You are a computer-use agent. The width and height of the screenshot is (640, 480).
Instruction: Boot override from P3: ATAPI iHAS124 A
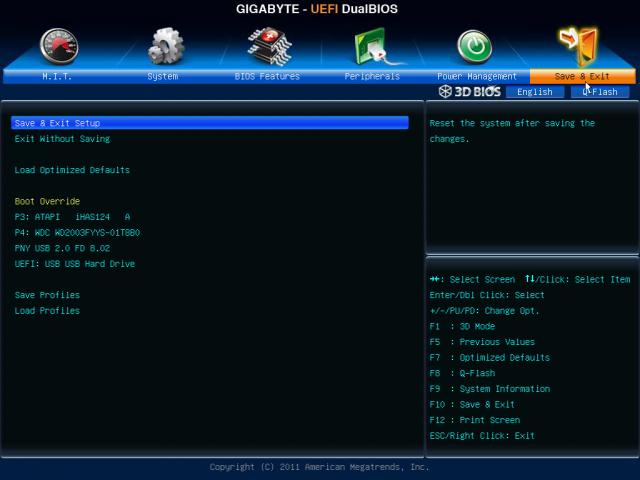tap(72, 217)
